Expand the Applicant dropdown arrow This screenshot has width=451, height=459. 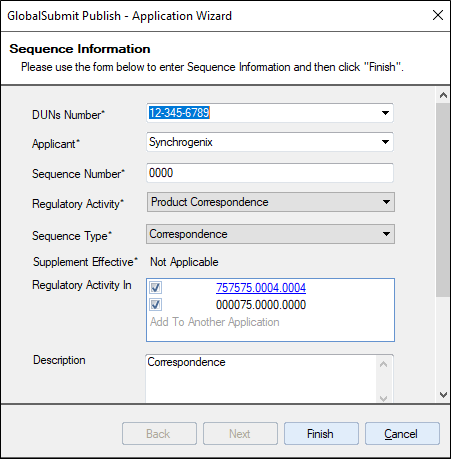(x=385, y=142)
